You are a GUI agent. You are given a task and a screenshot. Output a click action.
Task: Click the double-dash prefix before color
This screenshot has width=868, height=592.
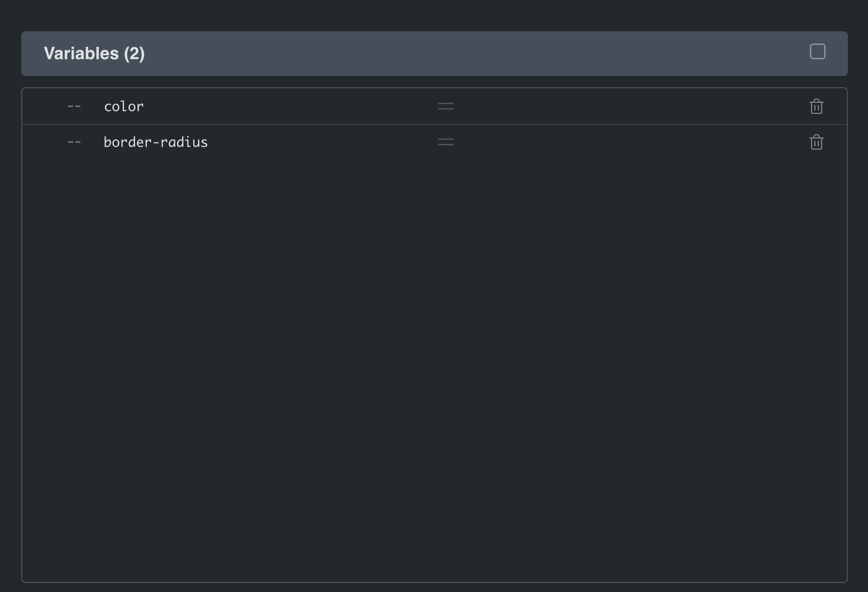pyautogui.click(x=74, y=106)
